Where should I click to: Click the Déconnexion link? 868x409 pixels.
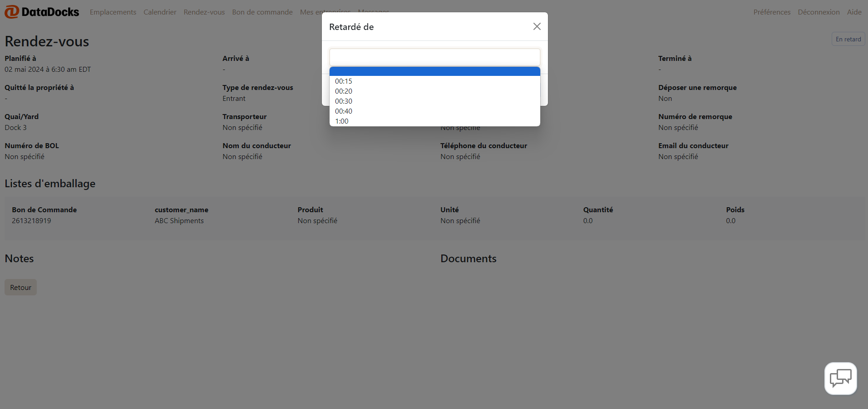click(x=819, y=12)
